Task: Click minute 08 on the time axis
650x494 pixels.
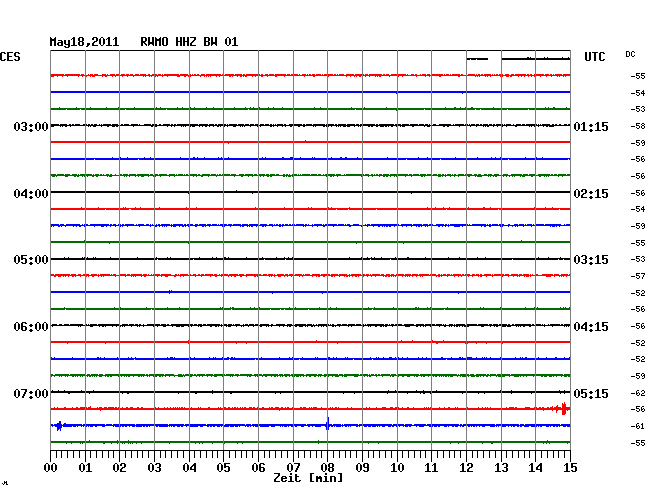Action: point(327,468)
